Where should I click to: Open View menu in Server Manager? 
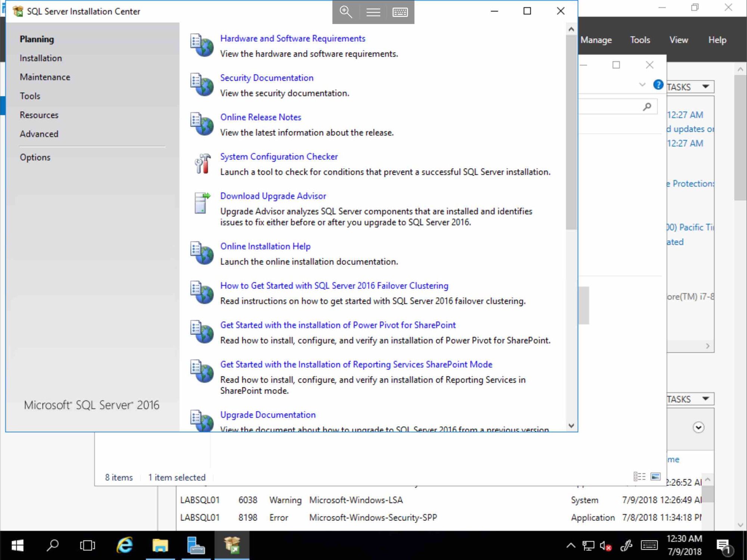[x=679, y=40]
